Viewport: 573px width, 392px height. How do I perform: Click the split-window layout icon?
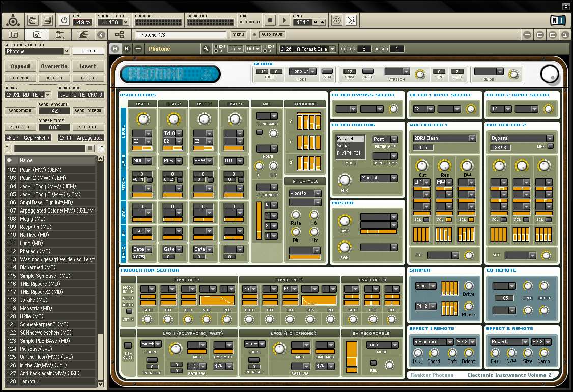[x=553, y=35]
